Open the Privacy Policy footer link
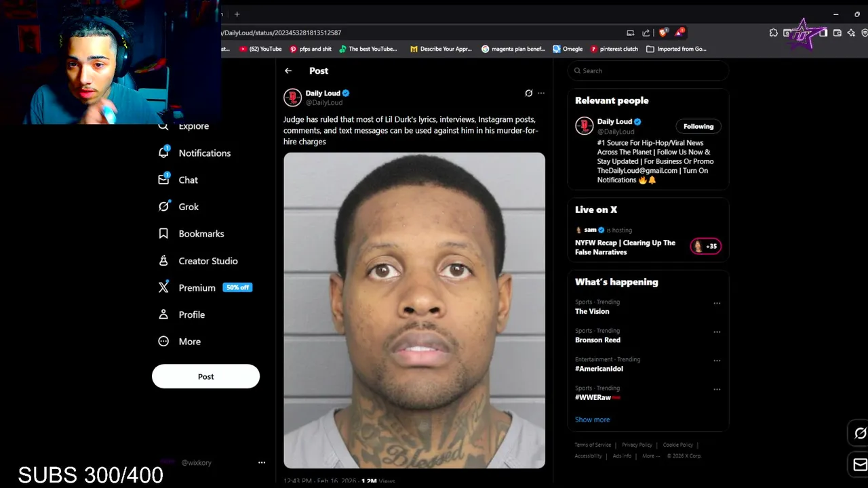The height and width of the screenshot is (488, 868). coord(637,445)
